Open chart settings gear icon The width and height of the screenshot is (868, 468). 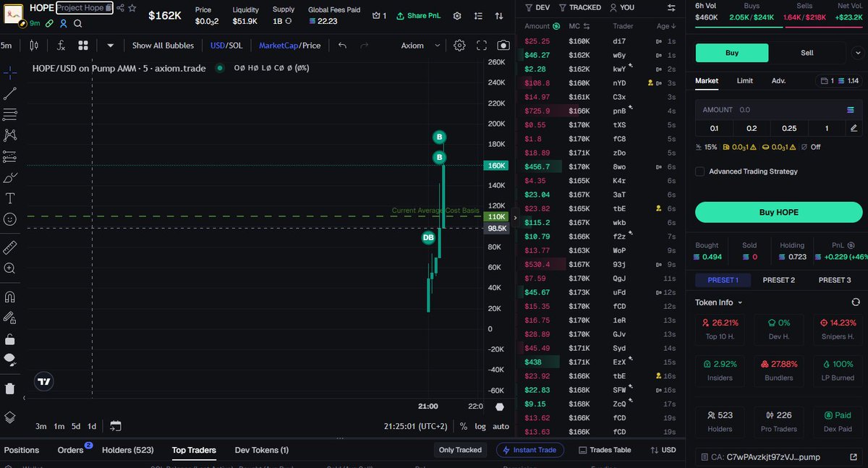click(459, 46)
